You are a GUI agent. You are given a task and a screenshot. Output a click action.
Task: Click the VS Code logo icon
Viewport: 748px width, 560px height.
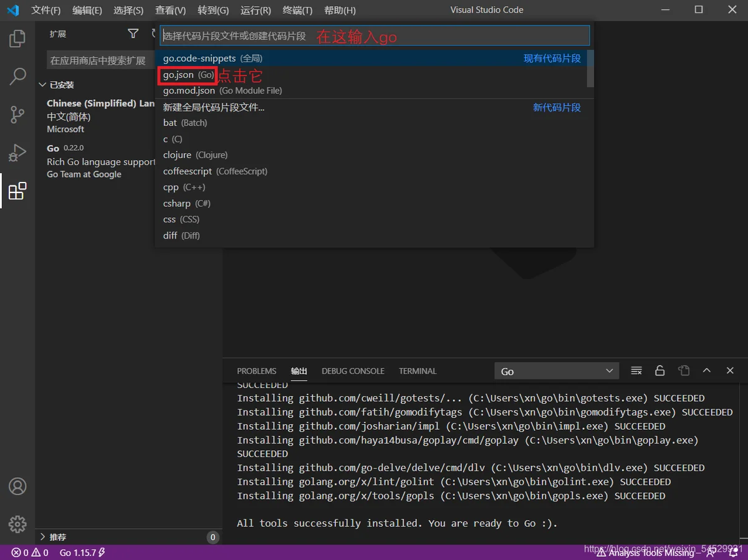pyautogui.click(x=13, y=10)
